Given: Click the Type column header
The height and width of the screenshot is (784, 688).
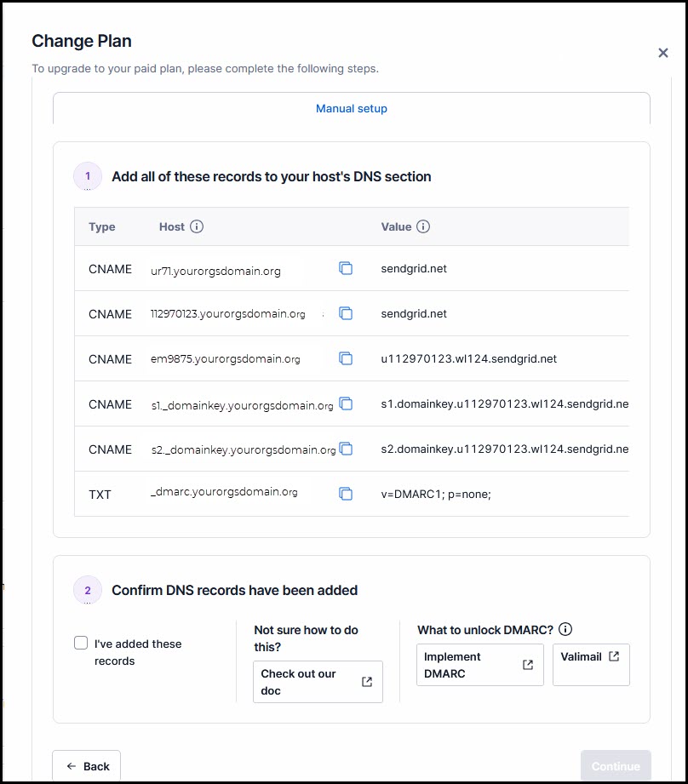Looking at the screenshot, I should [x=102, y=227].
